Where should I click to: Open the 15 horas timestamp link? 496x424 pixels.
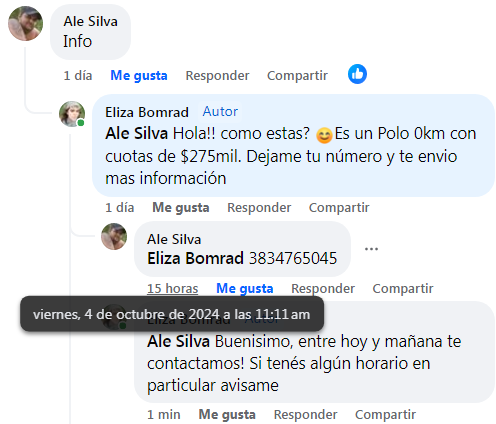point(173,289)
